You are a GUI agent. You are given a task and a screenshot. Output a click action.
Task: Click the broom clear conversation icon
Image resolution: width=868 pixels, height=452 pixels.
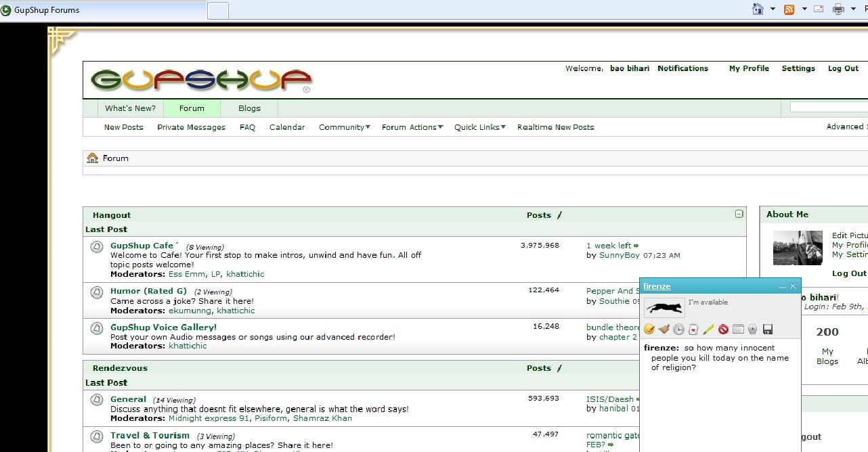coord(664,330)
